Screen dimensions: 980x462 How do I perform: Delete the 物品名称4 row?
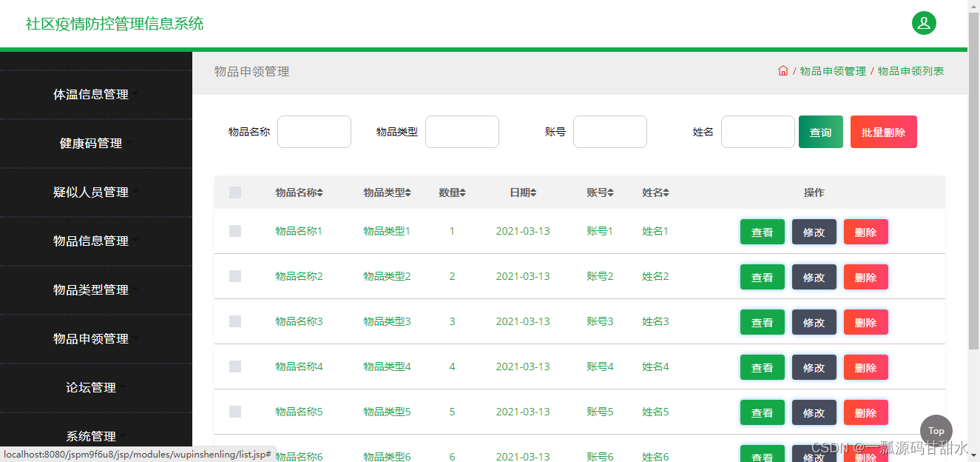pyautogui.click(x=866, y=367)
